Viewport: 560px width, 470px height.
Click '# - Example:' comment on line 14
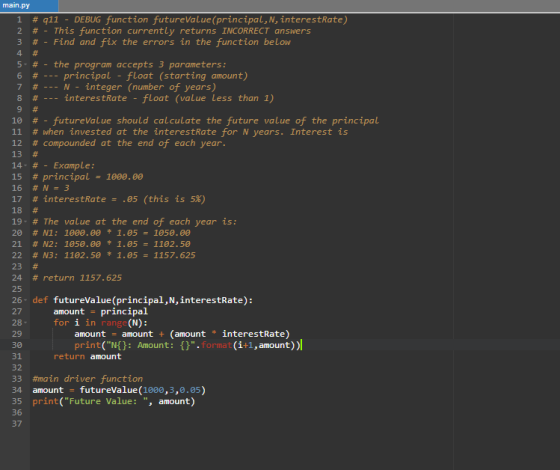[x=64, y=166]
